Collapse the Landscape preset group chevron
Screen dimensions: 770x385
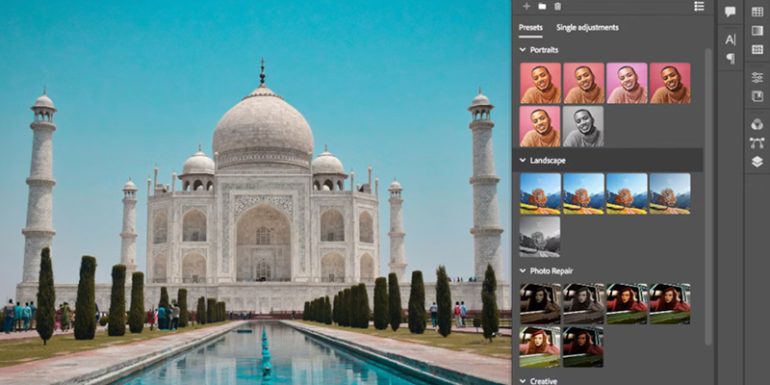pos(522,161)
